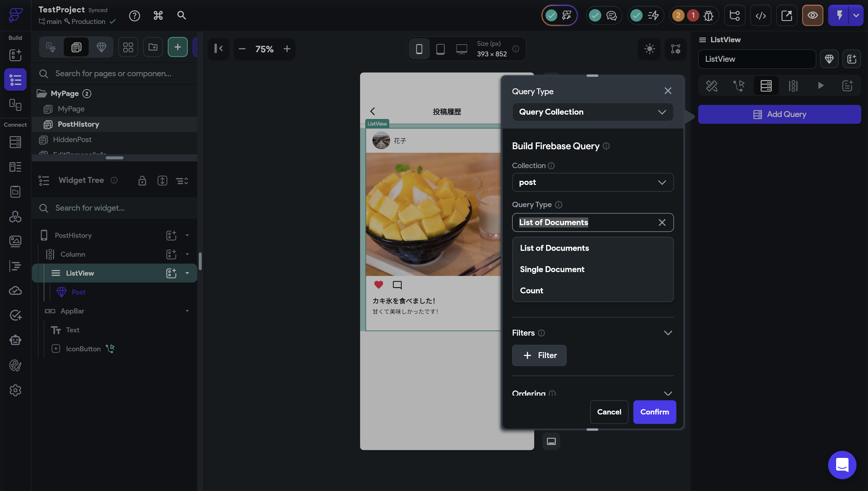Open the debug bug icon panel
Screen dimensions: 868x491
point(708,16)
